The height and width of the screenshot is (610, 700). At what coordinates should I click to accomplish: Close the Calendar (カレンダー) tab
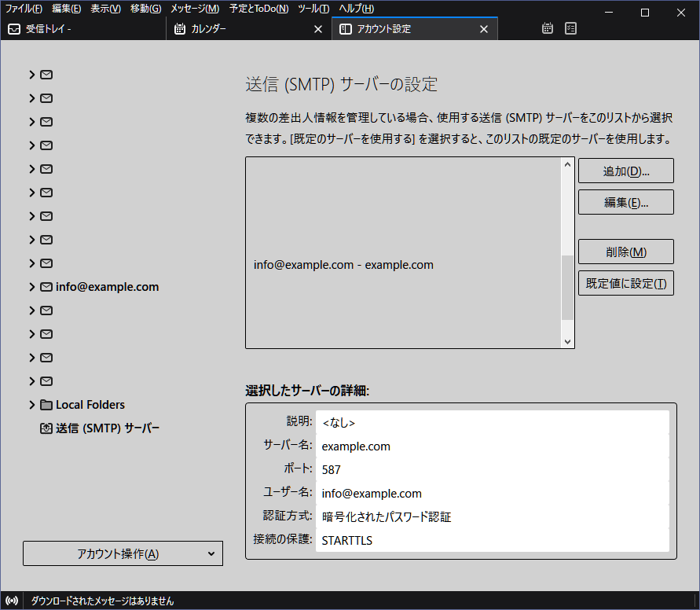click(318, 29)
